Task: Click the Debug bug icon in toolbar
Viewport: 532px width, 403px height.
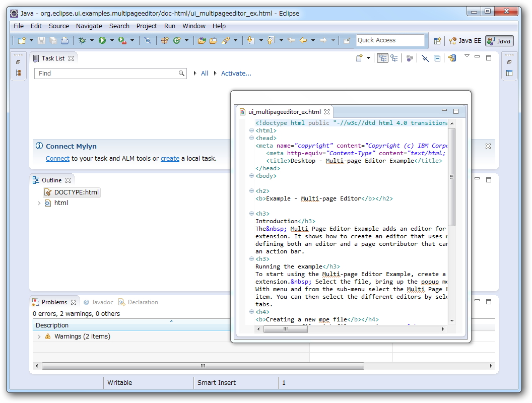Action: (82, 40)
